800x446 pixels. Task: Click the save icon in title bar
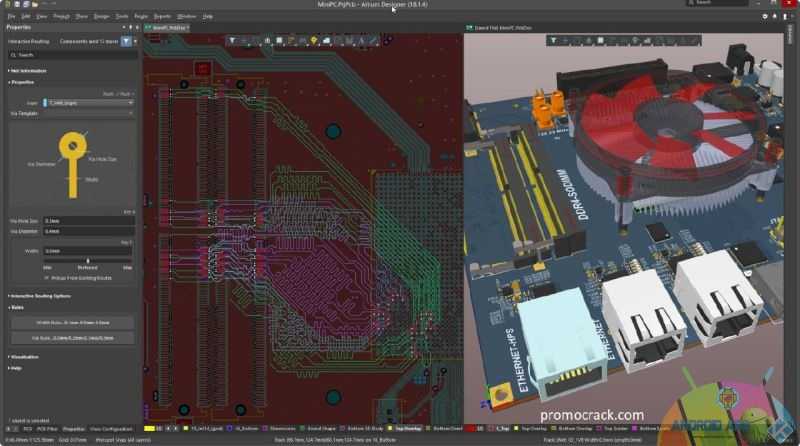(x=17, y=4)
